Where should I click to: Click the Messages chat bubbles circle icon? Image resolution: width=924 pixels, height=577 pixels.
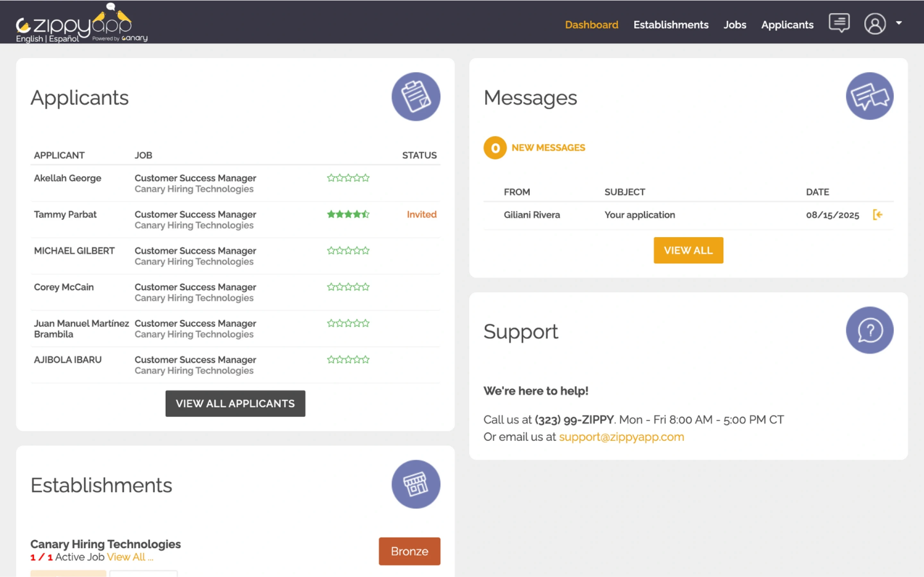869,96
